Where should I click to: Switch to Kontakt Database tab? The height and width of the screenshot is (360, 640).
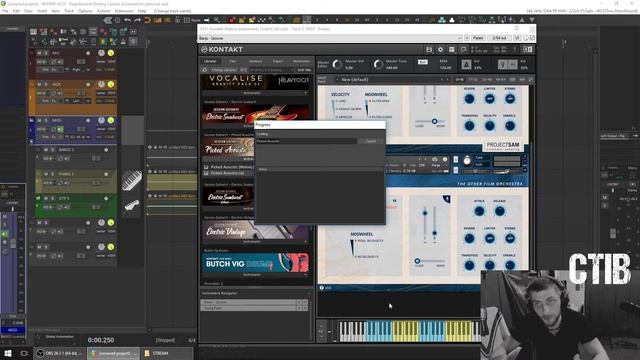pyautogui.click(x=256, y=61)
